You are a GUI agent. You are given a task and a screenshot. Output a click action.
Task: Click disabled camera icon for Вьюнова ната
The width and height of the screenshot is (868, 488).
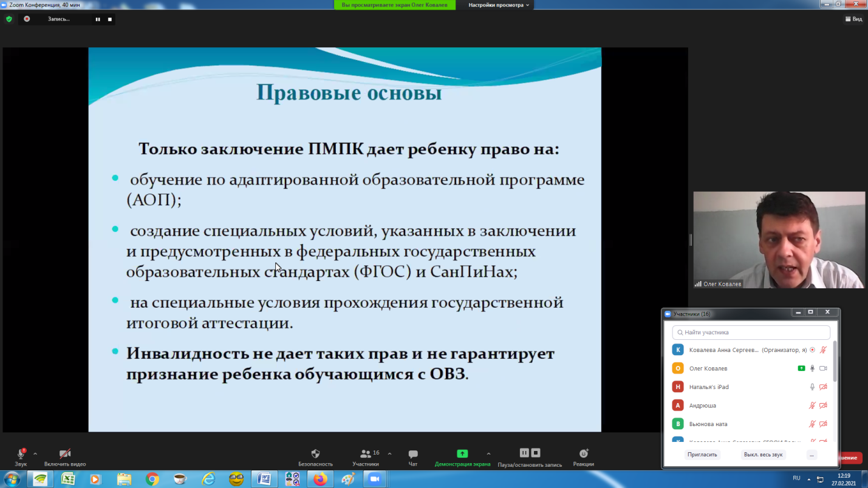point(823,424)
